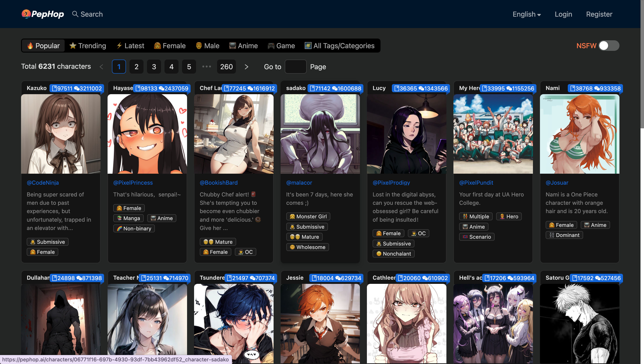Viewport: 644px width, 364px height.
Task: Open the Anime category tab
Action: [x=244, y=46]
